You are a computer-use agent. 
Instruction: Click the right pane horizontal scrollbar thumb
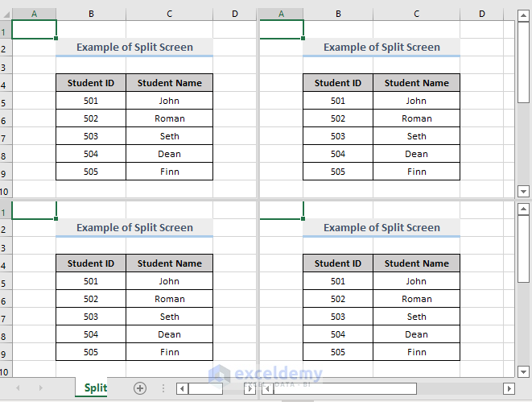[345, 388]
